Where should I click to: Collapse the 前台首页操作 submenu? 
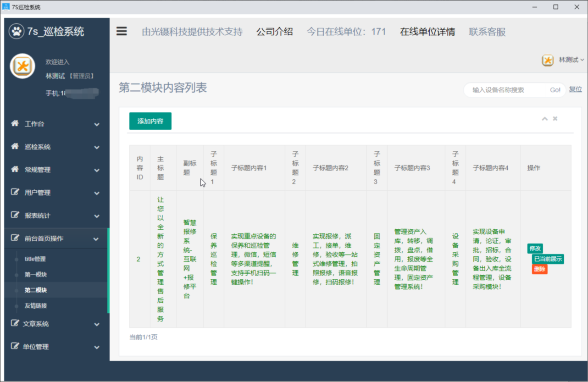tap(96, 238)
